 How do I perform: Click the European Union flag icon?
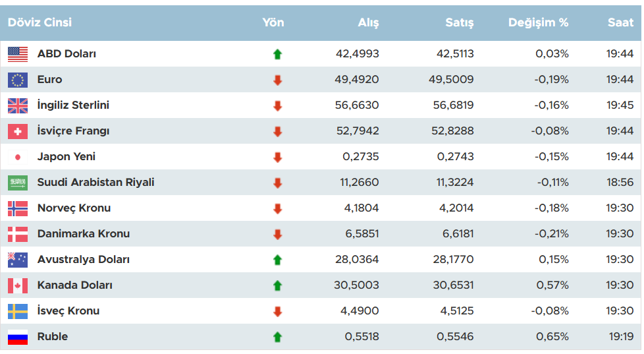(18, 80)
